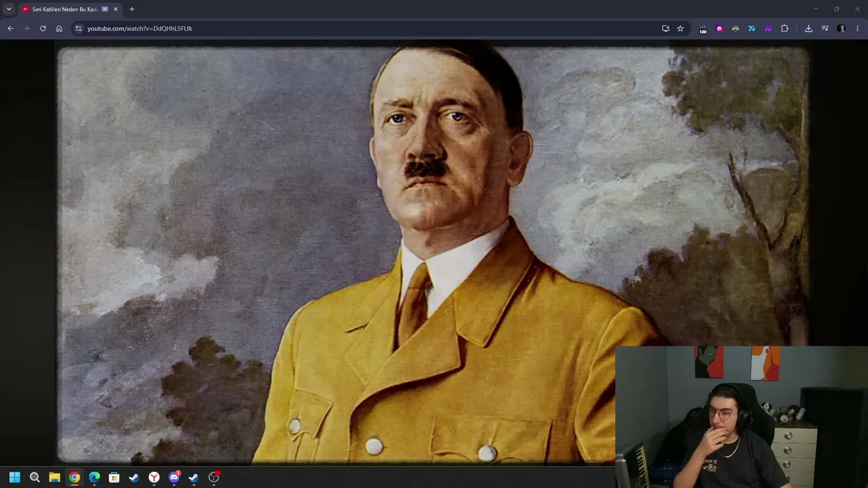Screen dimensions: 868x488
Task: Open a new browser tab
Action: click(132, 9)
